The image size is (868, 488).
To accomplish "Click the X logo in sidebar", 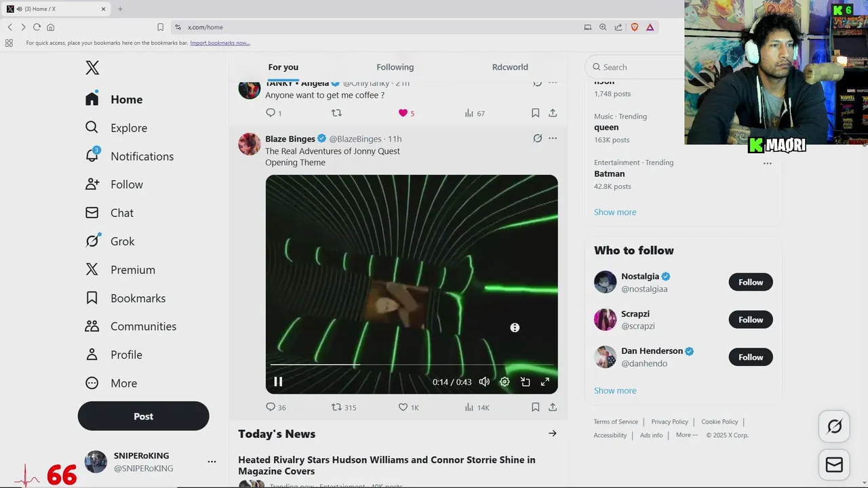I will click(x=92, y=67).
